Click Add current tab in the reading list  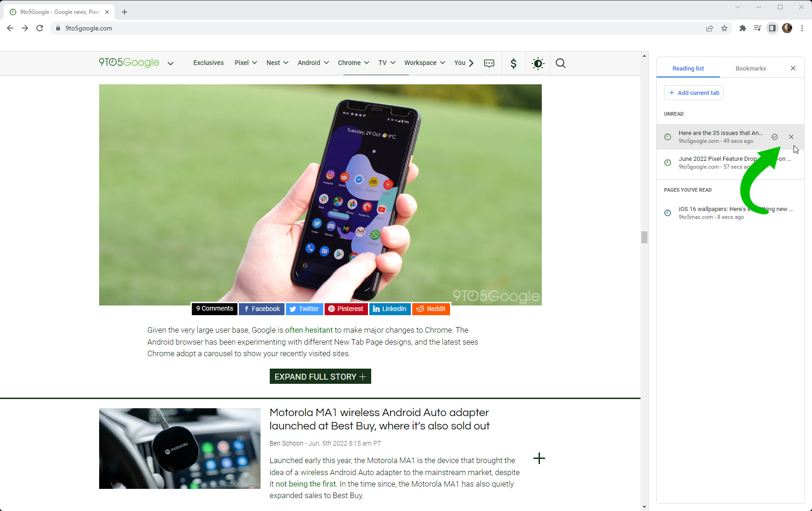pos(693,93)
